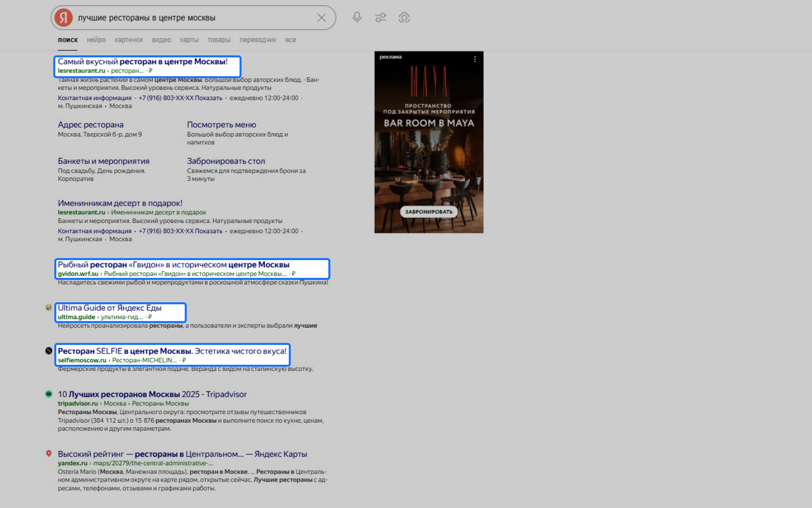This screenshot has height=508, width=812.
Task: Open the Посмотреть меню link
Action: click(221, 125)
